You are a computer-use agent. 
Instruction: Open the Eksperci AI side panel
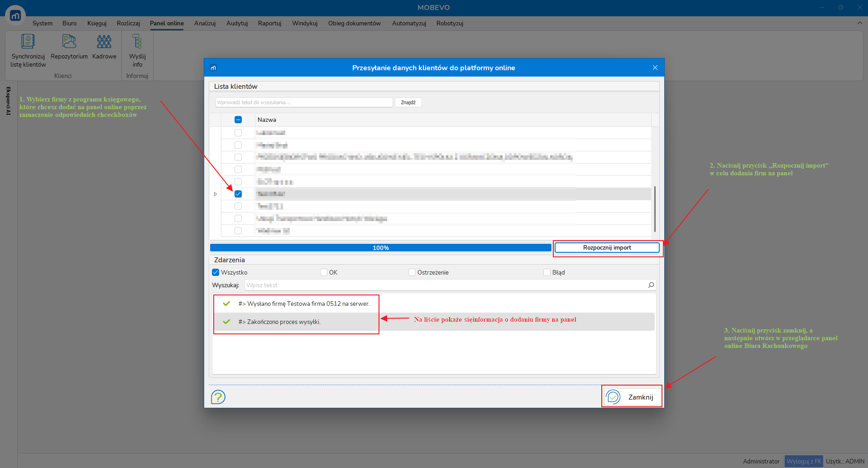pyautogui.click(x=8, y=101)
